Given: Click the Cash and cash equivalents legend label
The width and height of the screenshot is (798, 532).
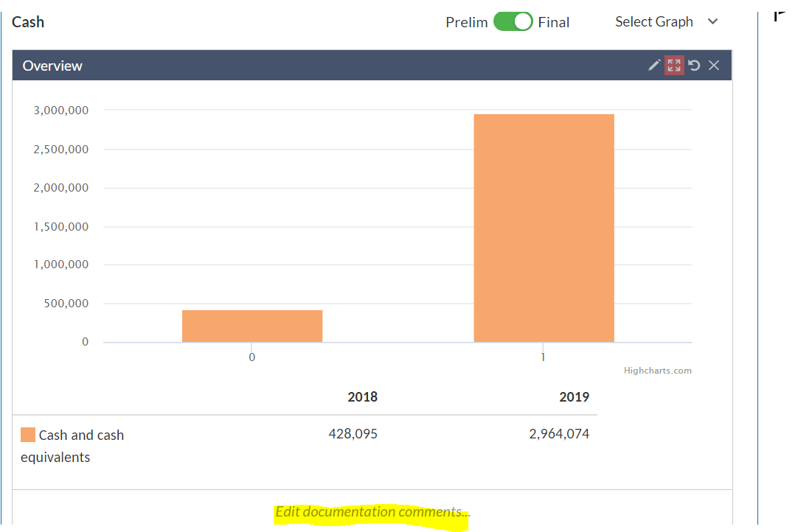Looking at the screenshot, I should click(72, 446).
